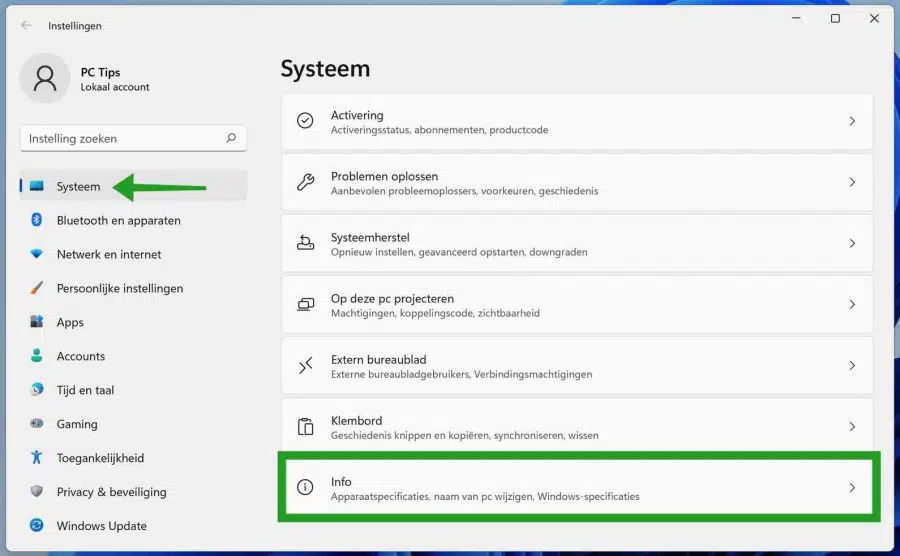The height and width of the screenshot is (556, 900).
Task: Open the Systeemherstel settings
Action: pos(577,243)
